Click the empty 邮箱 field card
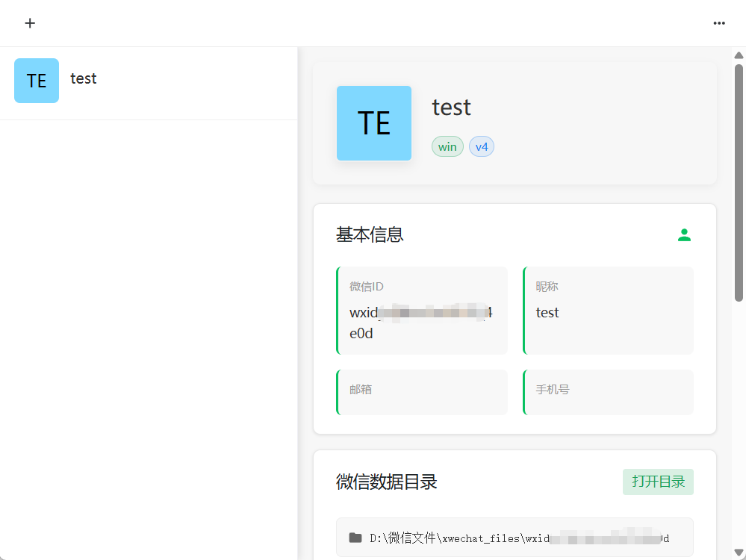 pyautogui.click(x=423, y=392)
